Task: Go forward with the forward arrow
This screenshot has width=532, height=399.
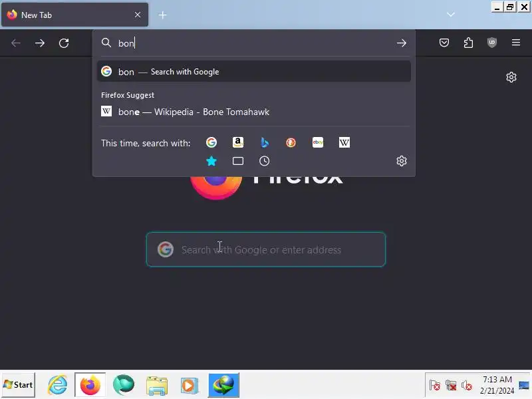Action: point(40,43)
